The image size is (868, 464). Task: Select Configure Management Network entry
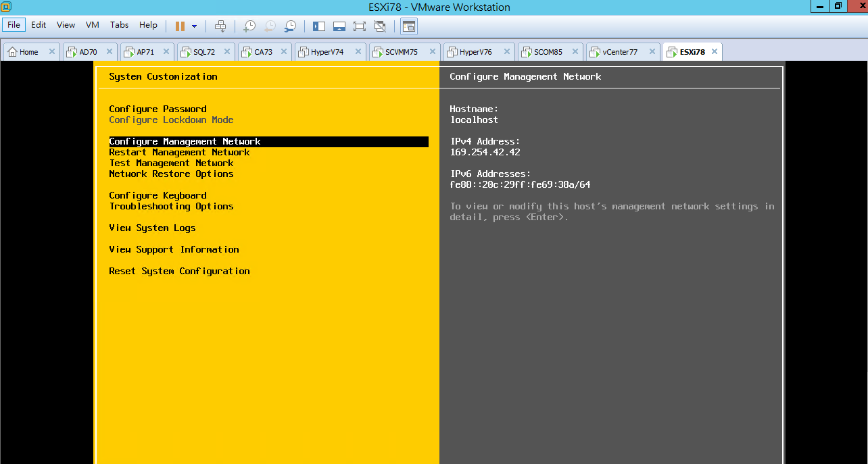click(x=268, y=142)
